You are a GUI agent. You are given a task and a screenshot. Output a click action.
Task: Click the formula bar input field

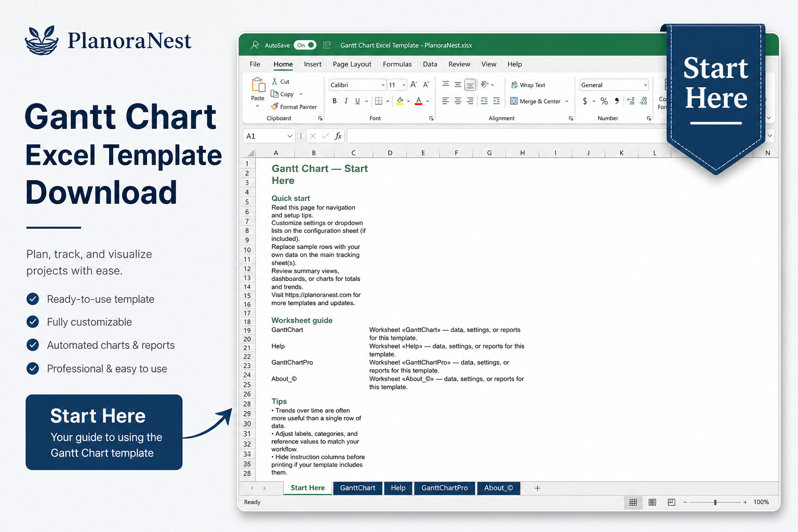click(507, 136)
